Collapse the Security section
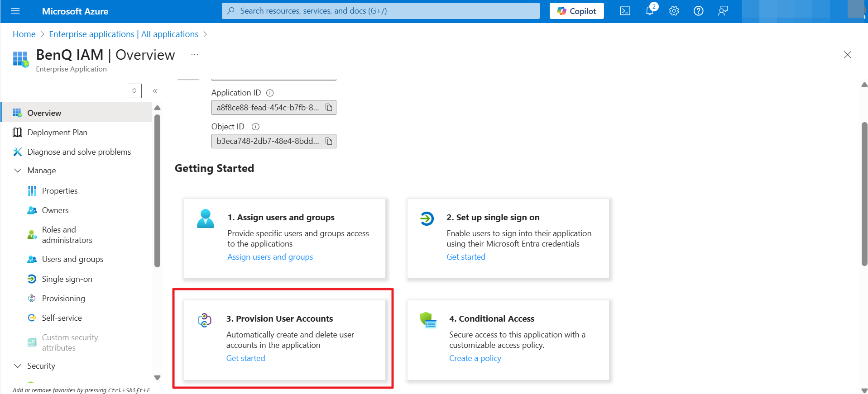The height and width of the screenshot is (394, 868). (18, 366)
